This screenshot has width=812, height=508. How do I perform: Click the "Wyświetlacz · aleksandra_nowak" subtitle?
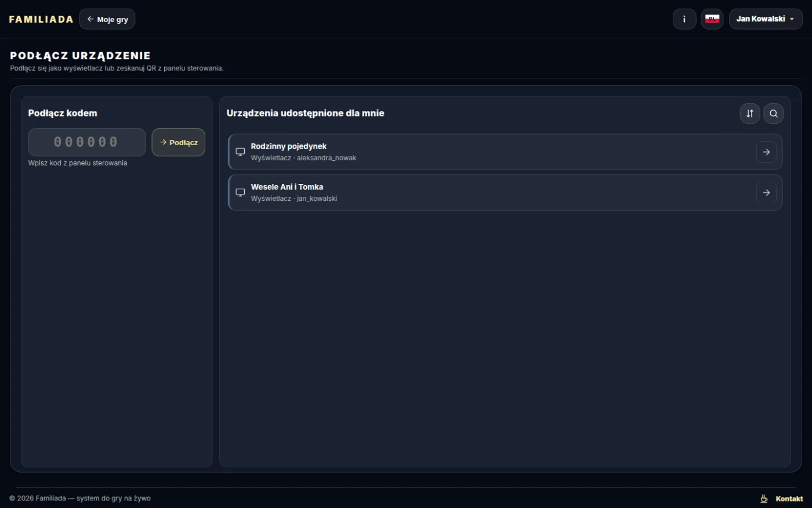point(304,158)
